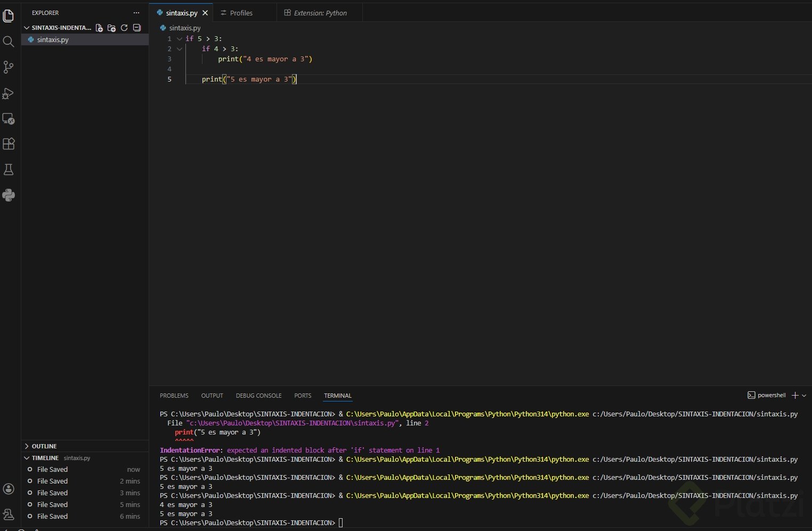Open the Source Control view

(x=9, y=67)
